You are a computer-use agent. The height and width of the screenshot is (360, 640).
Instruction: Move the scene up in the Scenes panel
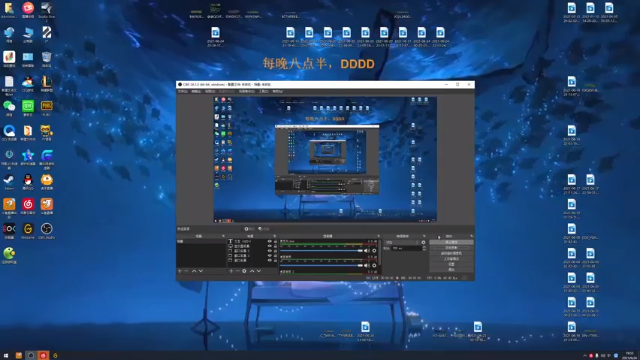click(x=194, y=271)
